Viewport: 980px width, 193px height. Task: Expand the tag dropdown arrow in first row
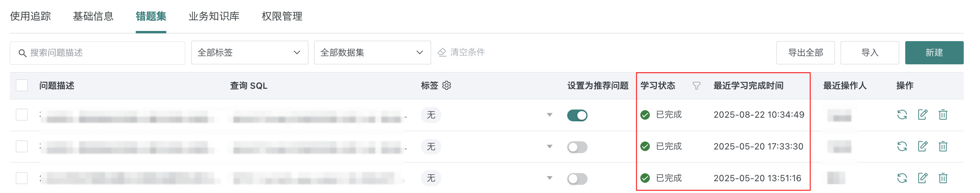pyautogui.click(x=549, y=115)
